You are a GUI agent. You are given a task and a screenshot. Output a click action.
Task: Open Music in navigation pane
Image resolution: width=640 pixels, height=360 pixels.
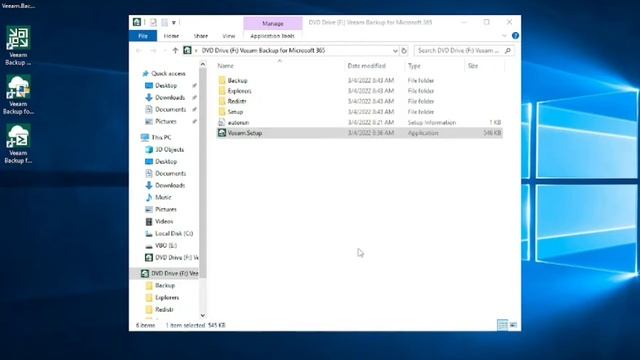(163, 198)
